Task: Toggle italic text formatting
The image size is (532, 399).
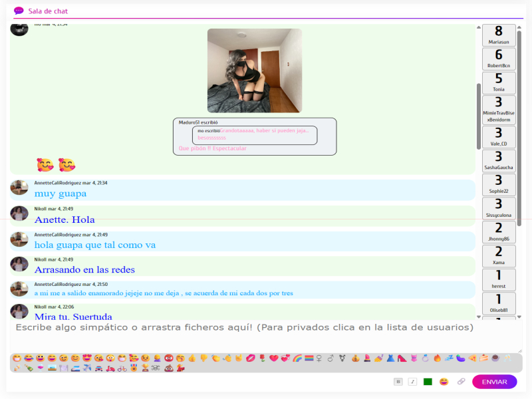Action: tap(412, 382)
